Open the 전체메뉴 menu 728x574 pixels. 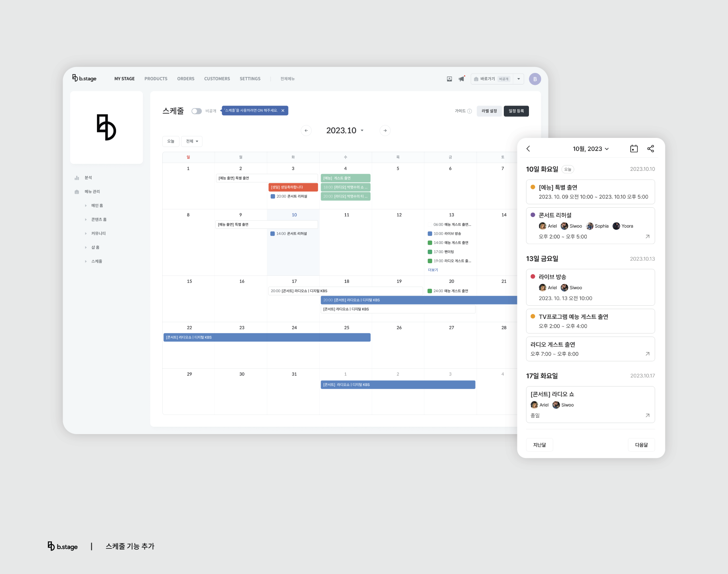point(287,79)
